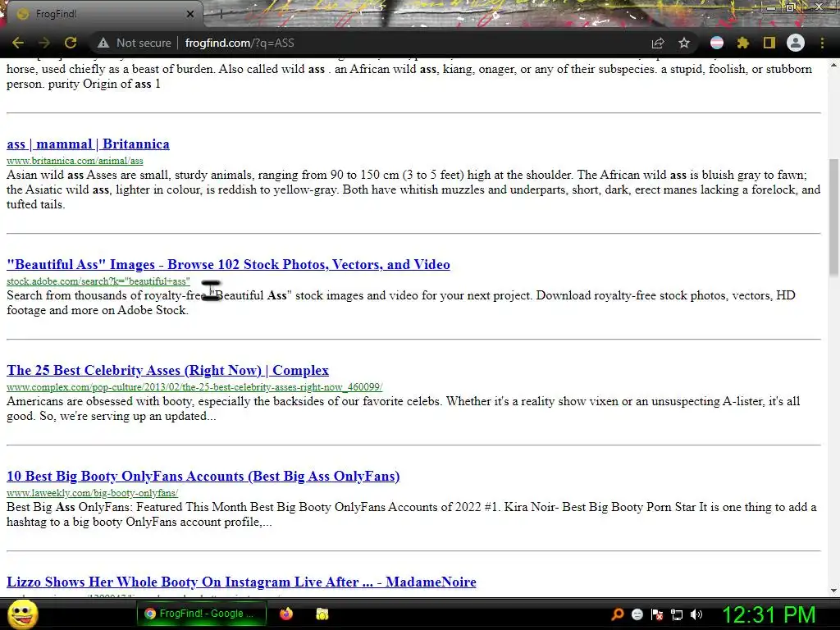Reload the FrogFind page
The image size is (840, 630).
pyautogui.click(x=71, y=43)
